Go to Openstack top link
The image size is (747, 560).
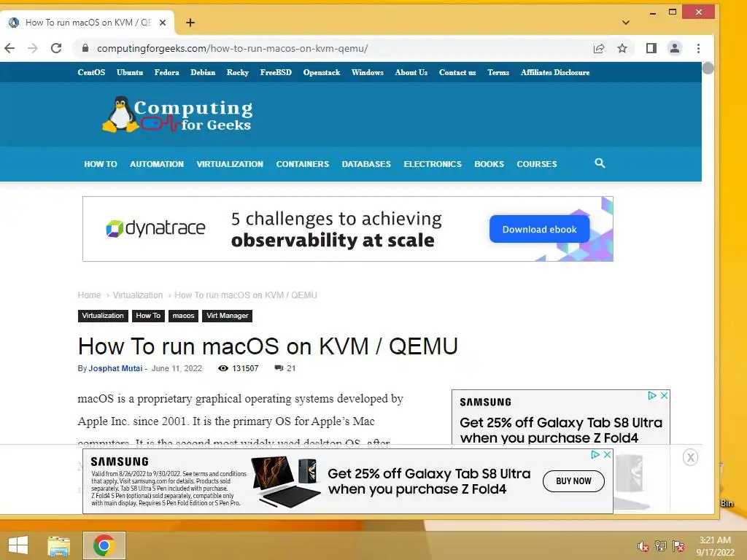[322, 72]
